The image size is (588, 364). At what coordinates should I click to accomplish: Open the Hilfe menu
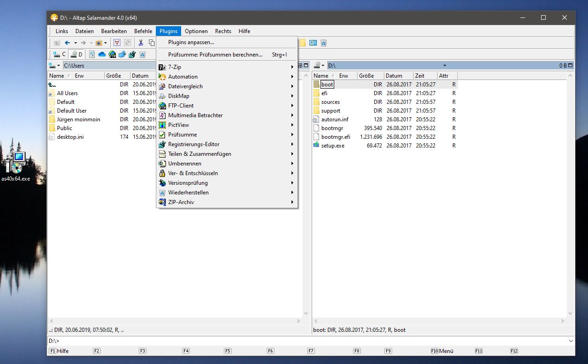coord(245,31)
